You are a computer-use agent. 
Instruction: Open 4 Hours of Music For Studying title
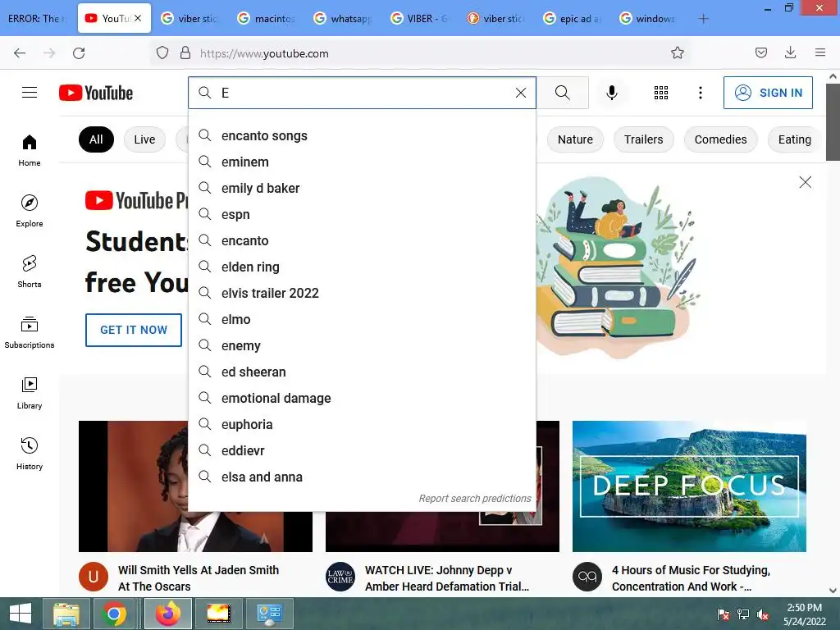click(691, 578)
